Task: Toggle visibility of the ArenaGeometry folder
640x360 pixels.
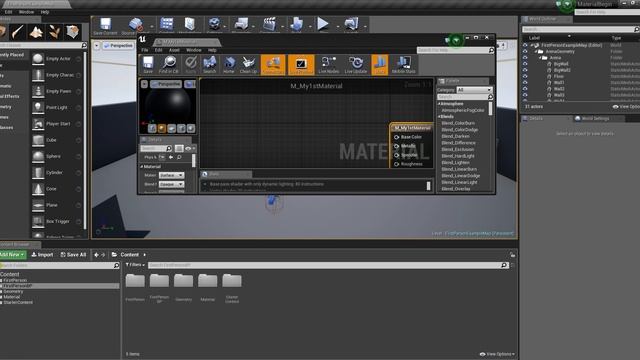Action: click(x=525, y=51)
